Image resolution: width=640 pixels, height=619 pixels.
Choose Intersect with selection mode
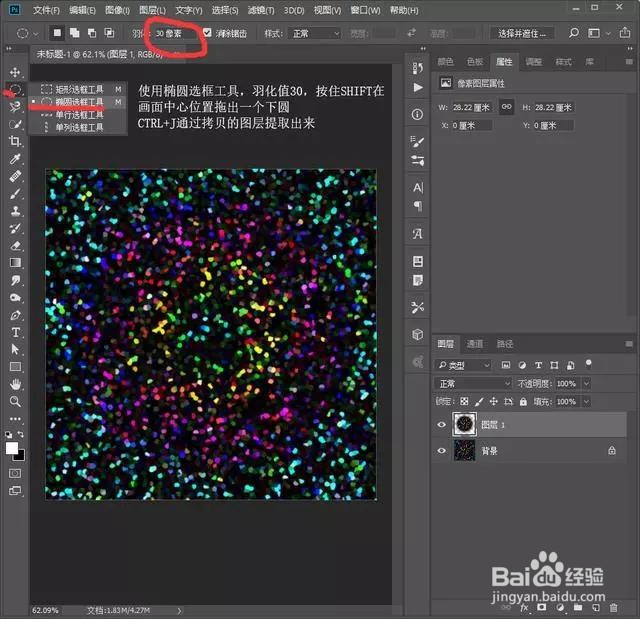[x=109, y=33]
